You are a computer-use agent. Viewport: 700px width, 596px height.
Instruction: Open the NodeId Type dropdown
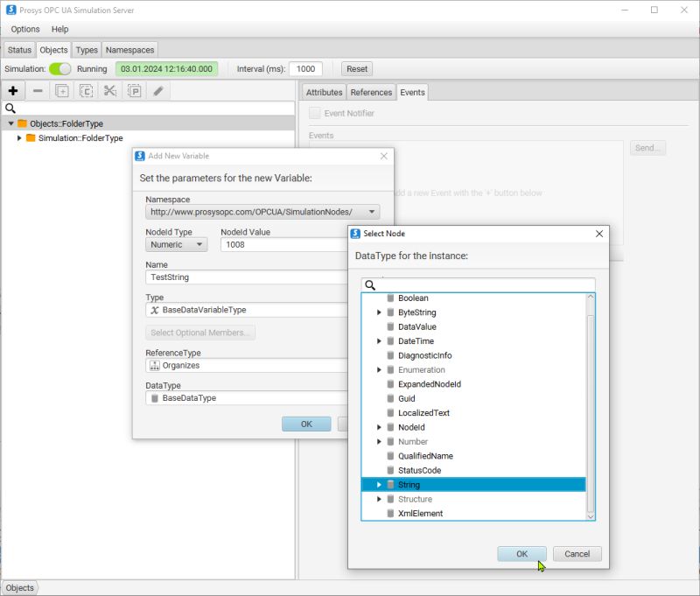point(175,244)
